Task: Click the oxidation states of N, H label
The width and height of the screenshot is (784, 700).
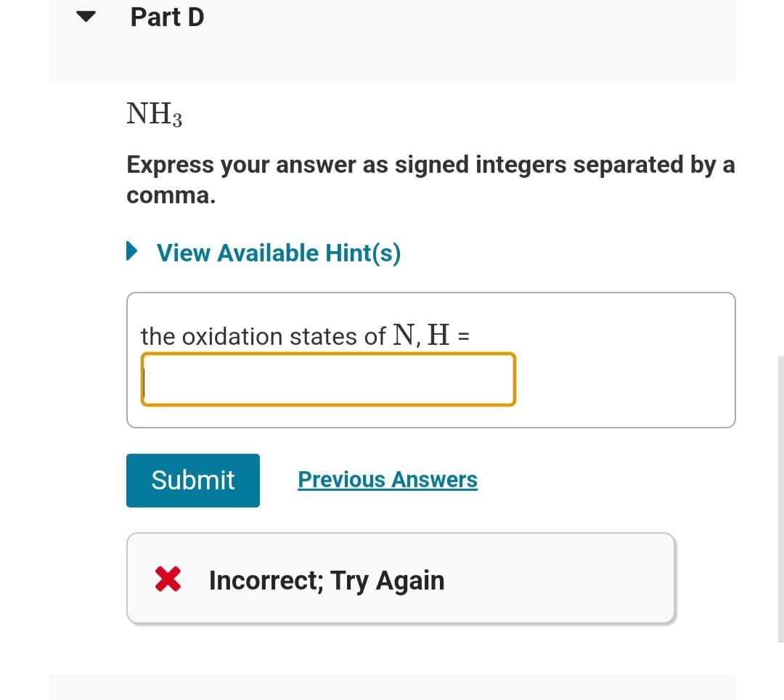Action: point(305,335)
